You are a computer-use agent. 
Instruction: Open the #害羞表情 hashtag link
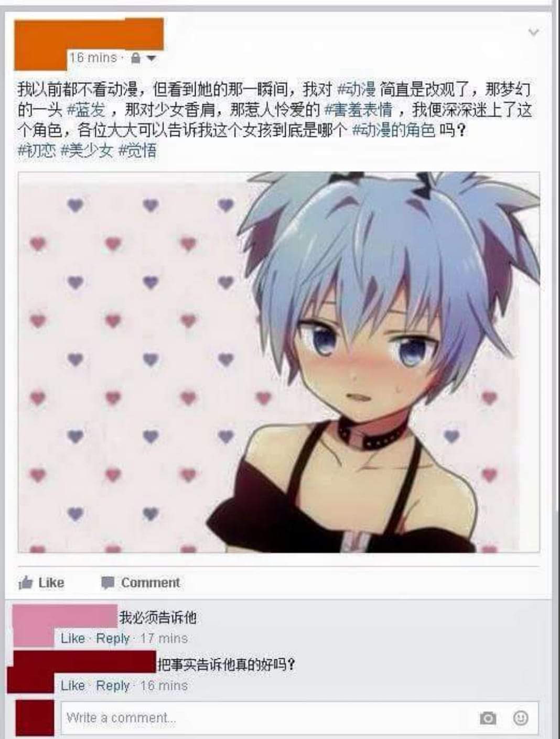pyautogui.click(x=359, y=110)
